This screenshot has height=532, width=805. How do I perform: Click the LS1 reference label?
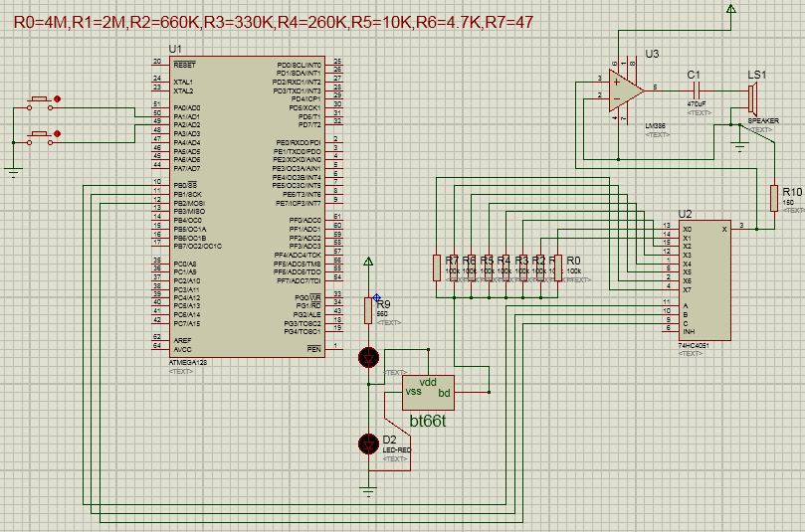pyautogui.click(x=757, y=75)
